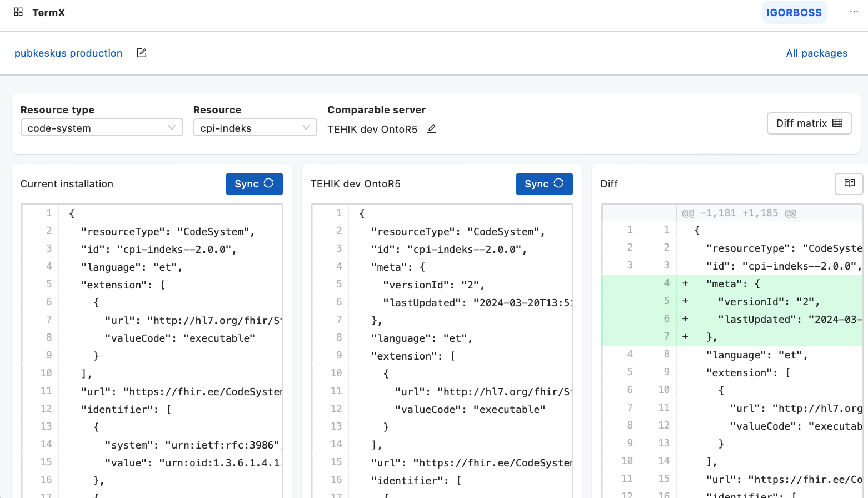
Task: Go to All packages
Action: 816,53
